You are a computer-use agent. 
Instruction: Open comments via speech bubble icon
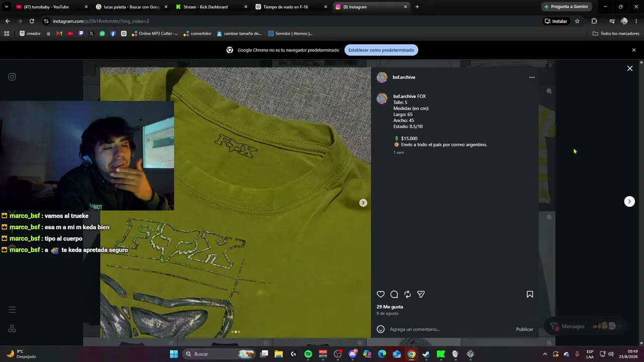(394, 295)
